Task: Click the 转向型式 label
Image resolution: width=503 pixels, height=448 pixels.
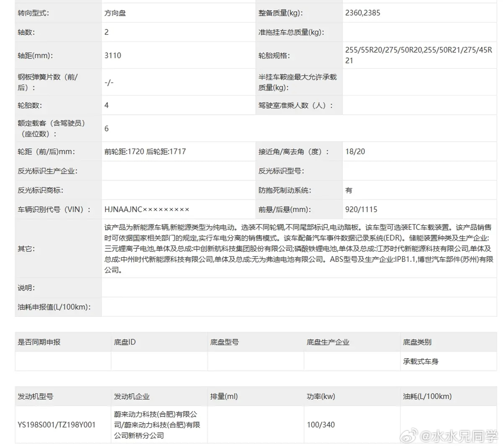Action: [x=33, y=13]
